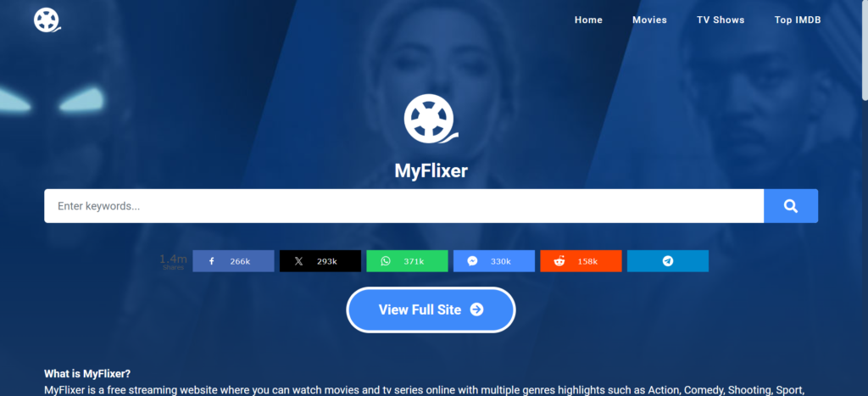This screenshot has width=868, height=396.
Task: Grab the page vertical scrollbar thumb
Action: click(x=865, y=51)
